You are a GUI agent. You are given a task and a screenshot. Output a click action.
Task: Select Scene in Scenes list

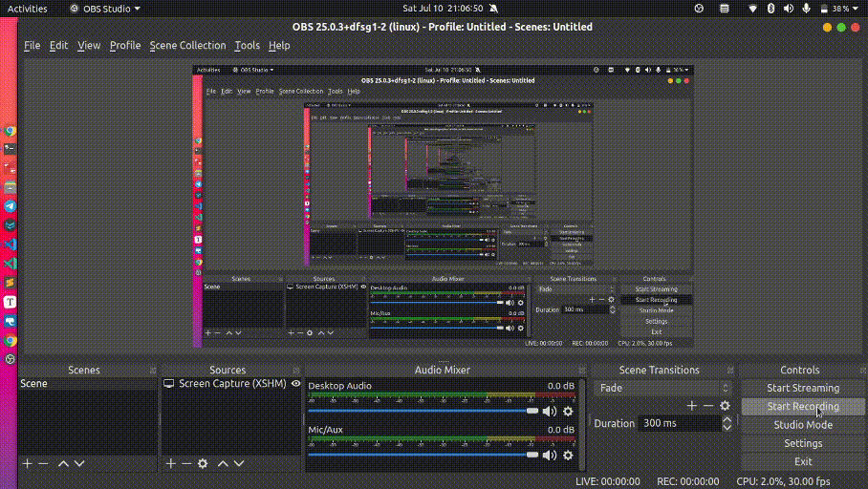tap(88, 383)
